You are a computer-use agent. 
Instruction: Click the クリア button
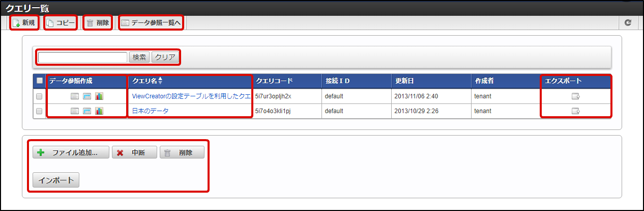point(165,58)
